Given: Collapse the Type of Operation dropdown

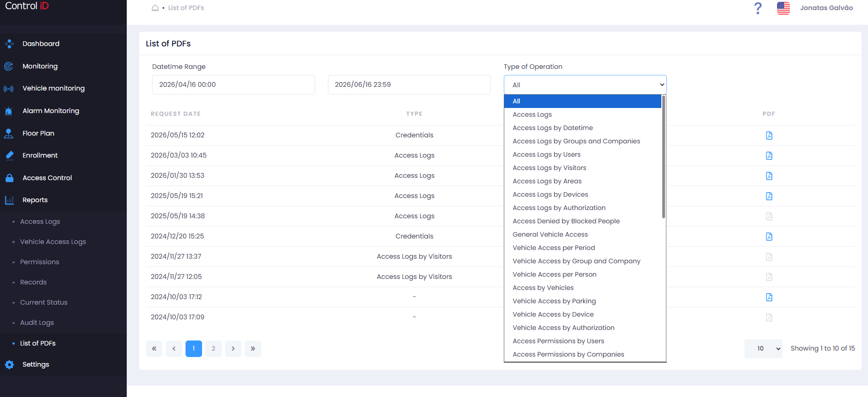Looking at the screenshot, I should point(585,85).
